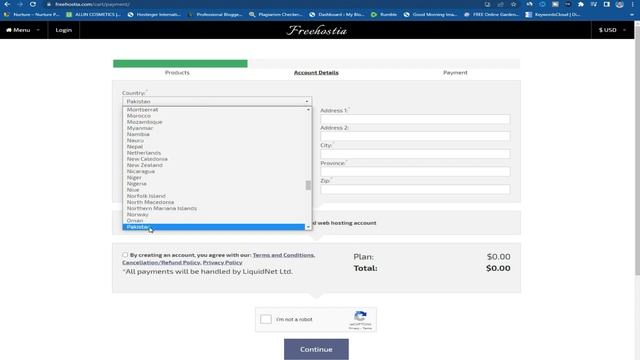The image size is (640, 360).
Task: Open the Privacy Policy link
Action: pyautogui.click(x=222, y=262)
